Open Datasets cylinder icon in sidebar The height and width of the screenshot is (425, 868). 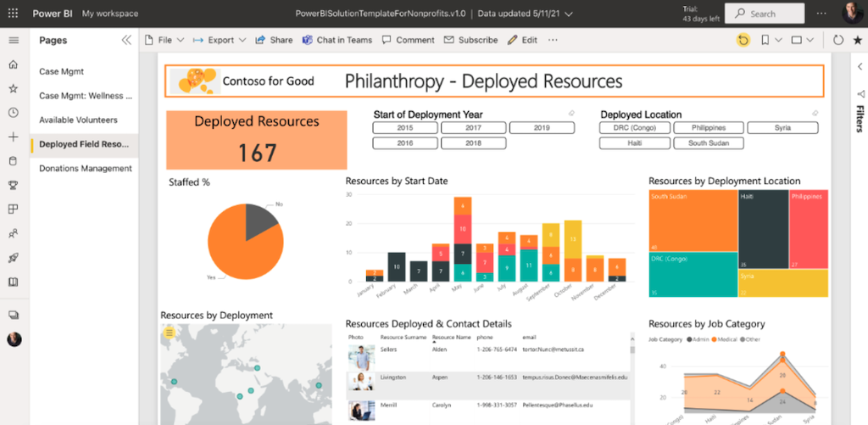pos(14,161)
